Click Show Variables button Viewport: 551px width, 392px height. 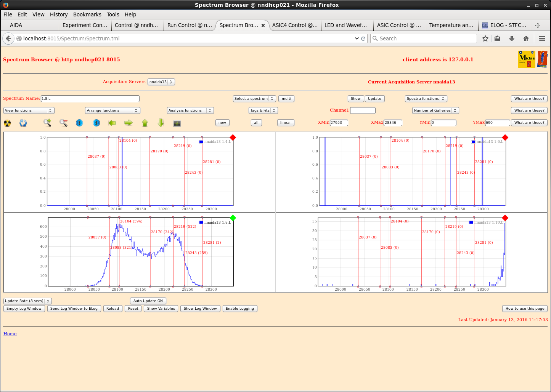161,309
